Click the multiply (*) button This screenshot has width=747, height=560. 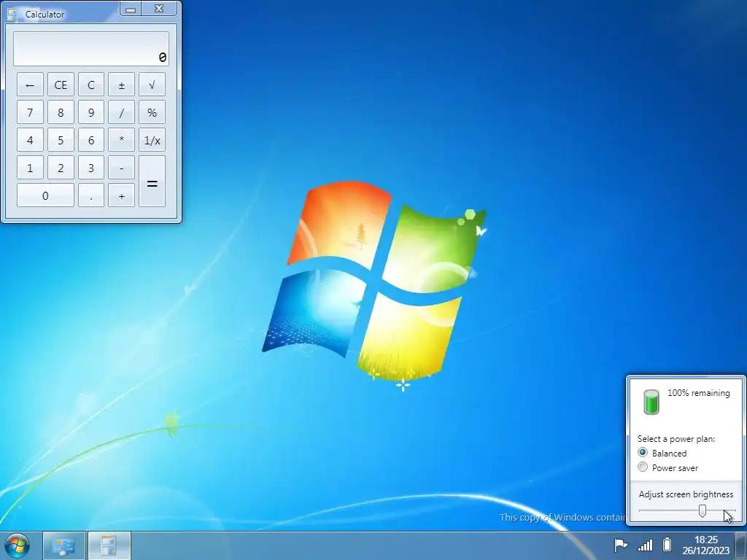coord(122,140)
